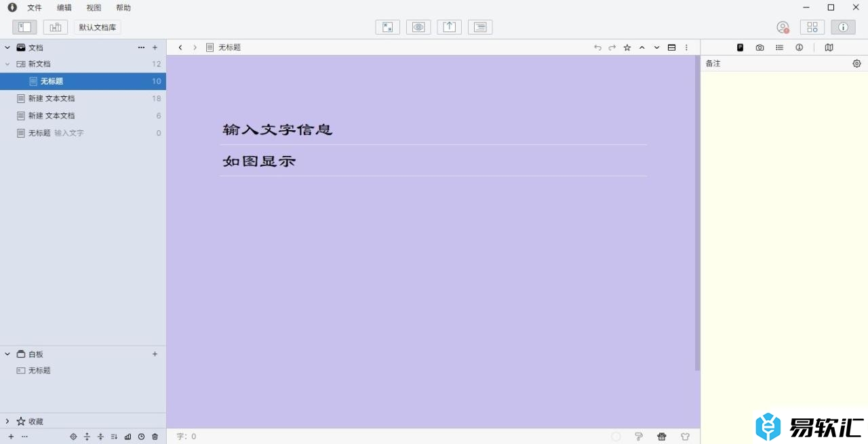Viewport: 868px width, 444px height.
Task: Toggle split editor view icon
Action: click(x=671, y=47)
